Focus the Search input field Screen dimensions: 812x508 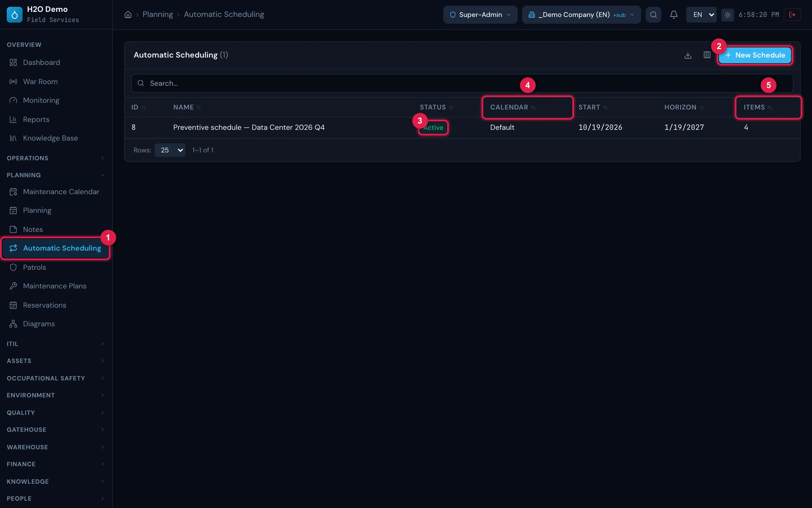(462, 83)
